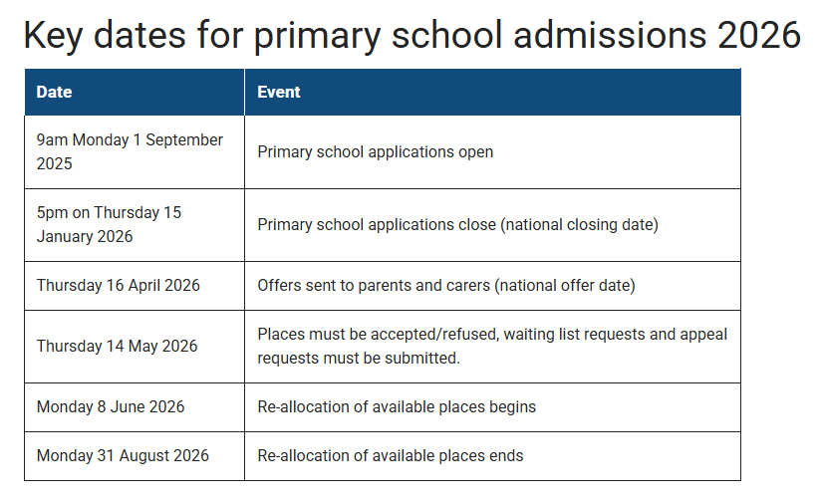Click the '(national closing date)' text
825x504 pixels.
coord(579,225)
